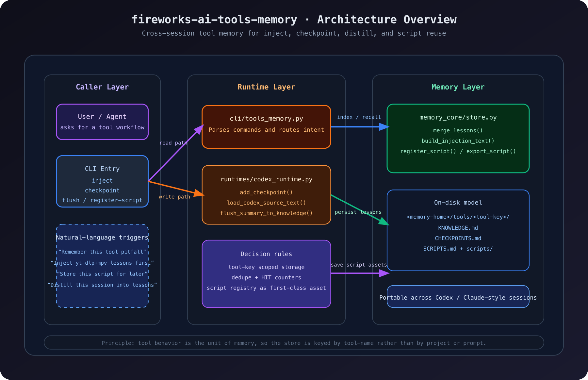The width and height of the screenshot is (588, 380).
Task: Click the 'CHECKPOINTS.md' file name
Action: pyautogui.click(x=458, y=239)
